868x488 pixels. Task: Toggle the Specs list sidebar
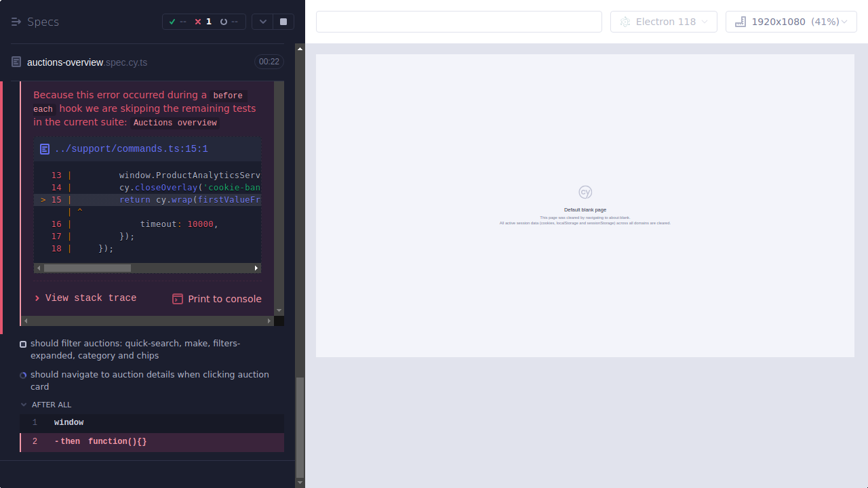[16, 21]
